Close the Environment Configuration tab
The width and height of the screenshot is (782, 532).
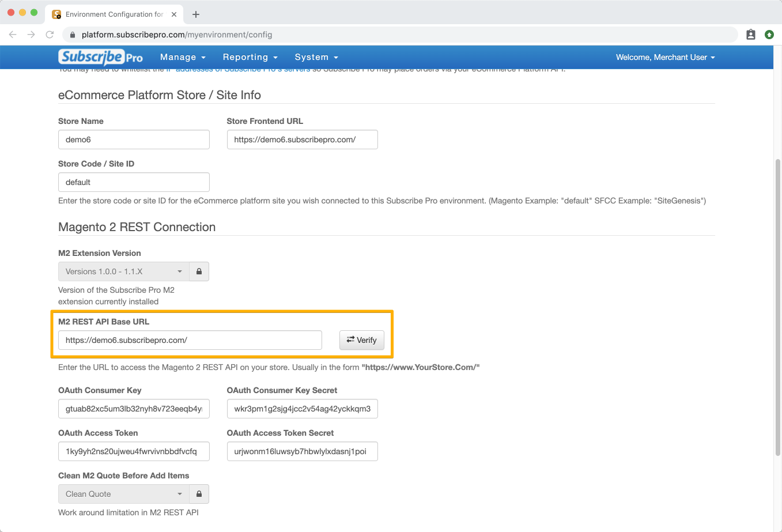(174, 14)
